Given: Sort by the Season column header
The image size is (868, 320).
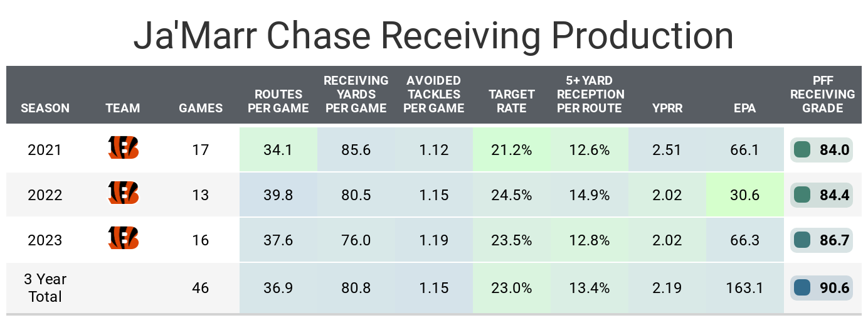Looking at the screenshot, I should [x=45, y=108].
